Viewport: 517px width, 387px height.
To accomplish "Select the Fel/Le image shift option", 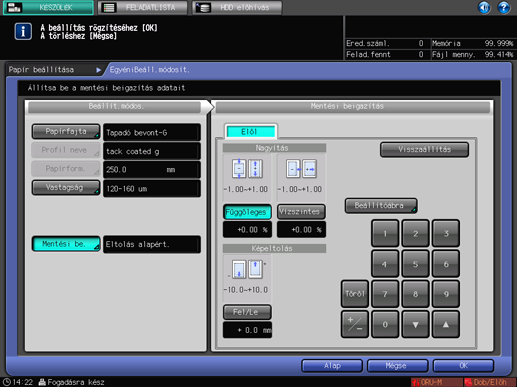I will click(x=247, y=312).
